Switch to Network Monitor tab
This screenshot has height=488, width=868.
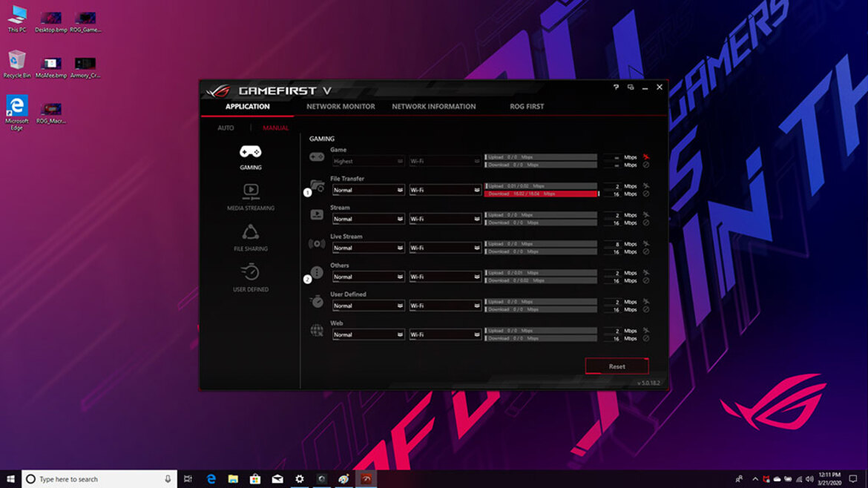341,107
